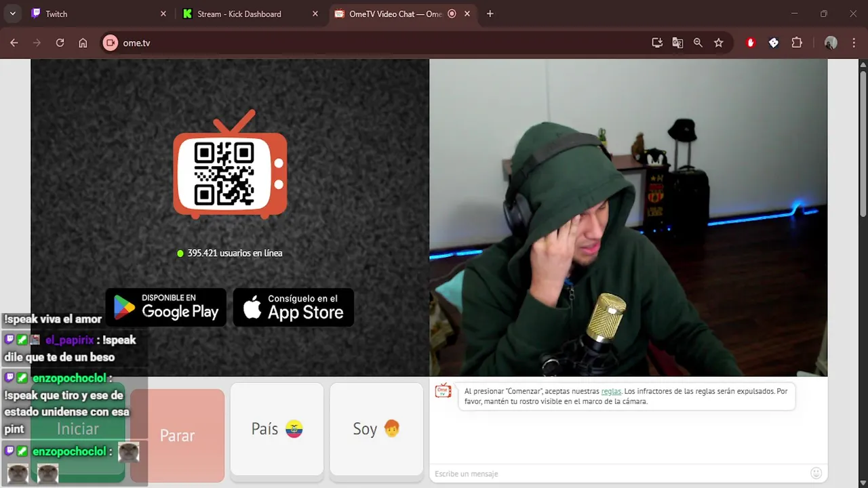Open the Google Play download badge
The width and height of the screenshot is (868, 488).
pyautogui.click(x=166, y=307)
